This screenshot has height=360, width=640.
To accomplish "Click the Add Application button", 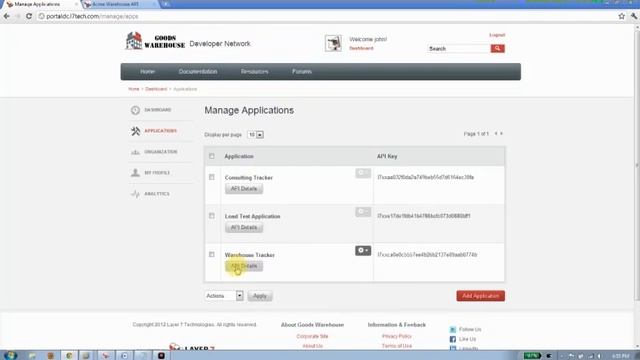I will pyautogui.click(x=480, y=296).
